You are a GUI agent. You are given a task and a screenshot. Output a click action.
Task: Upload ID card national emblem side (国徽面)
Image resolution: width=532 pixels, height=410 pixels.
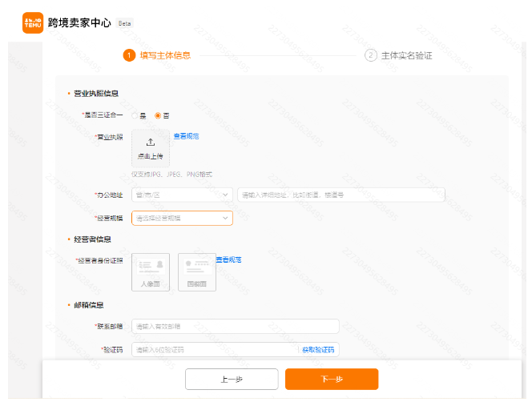pos(196,272)
